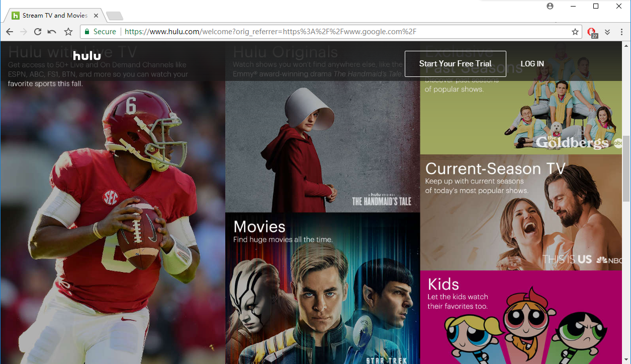This screenshot has height=364, width=631.
Task: Click the THIS IS US logo text
Action: point(567,259)
